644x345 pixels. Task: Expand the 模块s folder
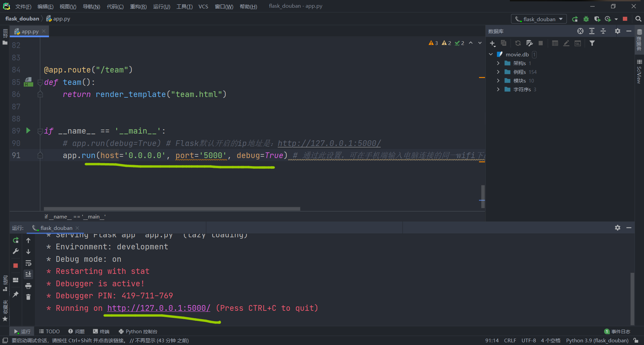point(498,81)
